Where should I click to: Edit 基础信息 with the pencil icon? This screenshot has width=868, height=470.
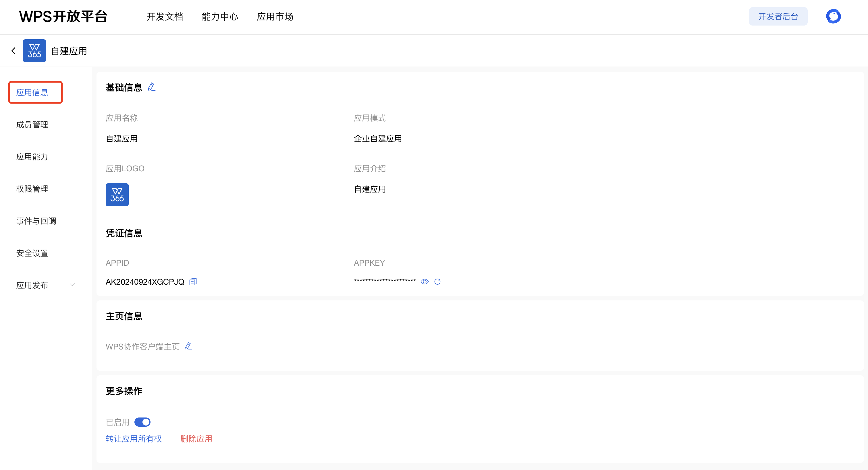coord(152,87)
